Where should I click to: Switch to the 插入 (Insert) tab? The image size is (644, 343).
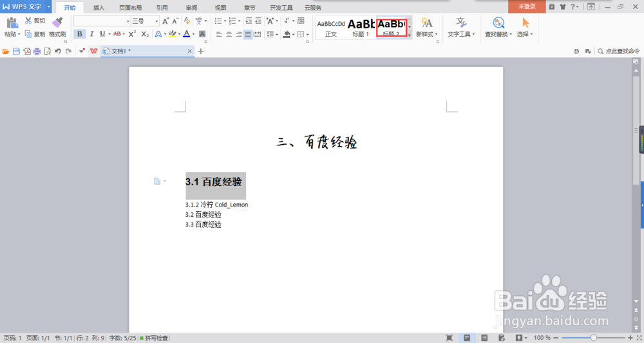(99, 8)
